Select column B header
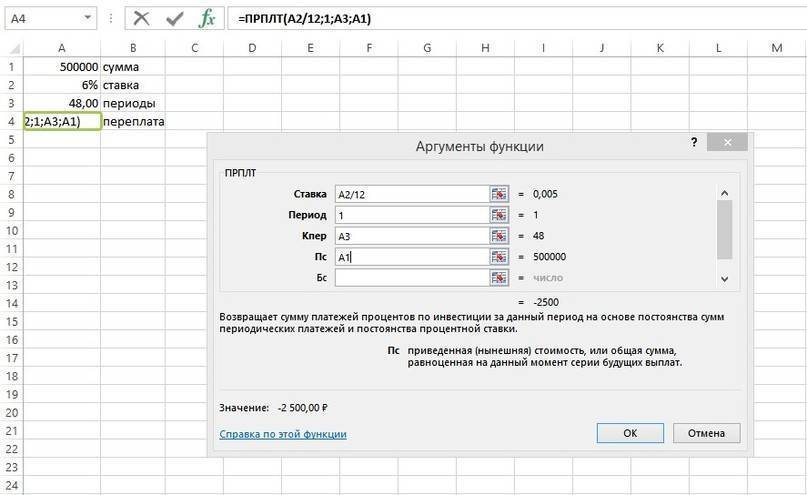Screen dimensions: 807x495 [x=133, y=48]
